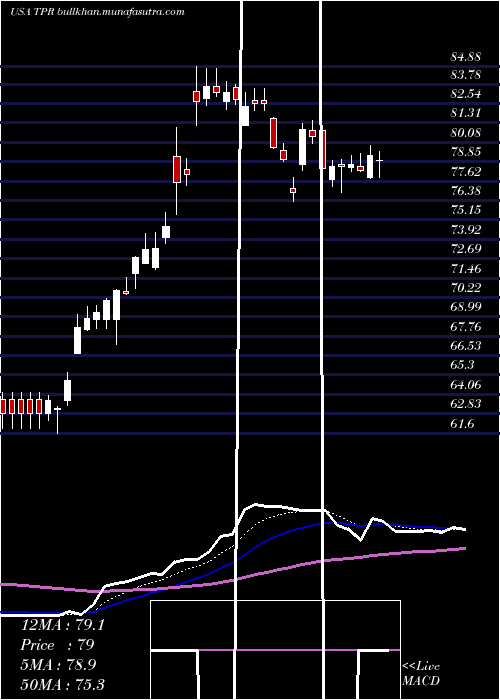Viewport: 500px width, 700px height.
Task: Click the 82.54 price axis label
Action: click(466, 94)
